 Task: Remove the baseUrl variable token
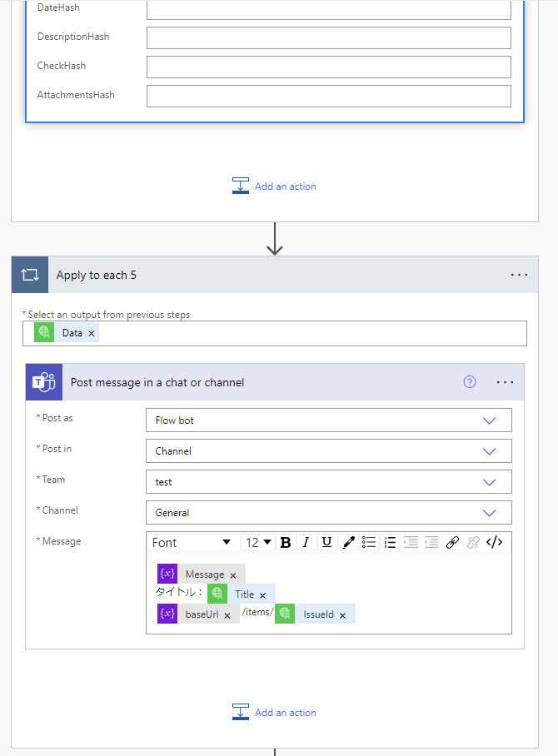tap(227, 615)
